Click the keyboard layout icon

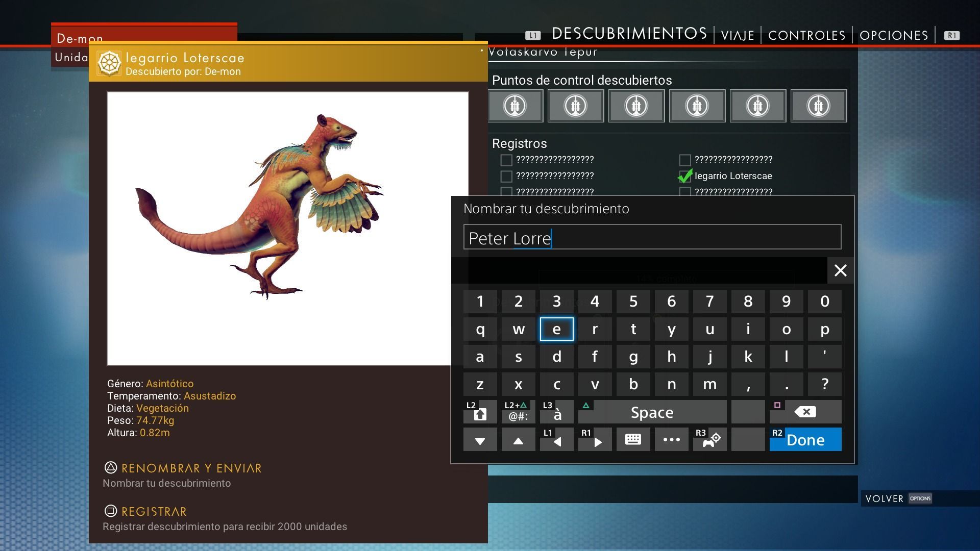633,440
